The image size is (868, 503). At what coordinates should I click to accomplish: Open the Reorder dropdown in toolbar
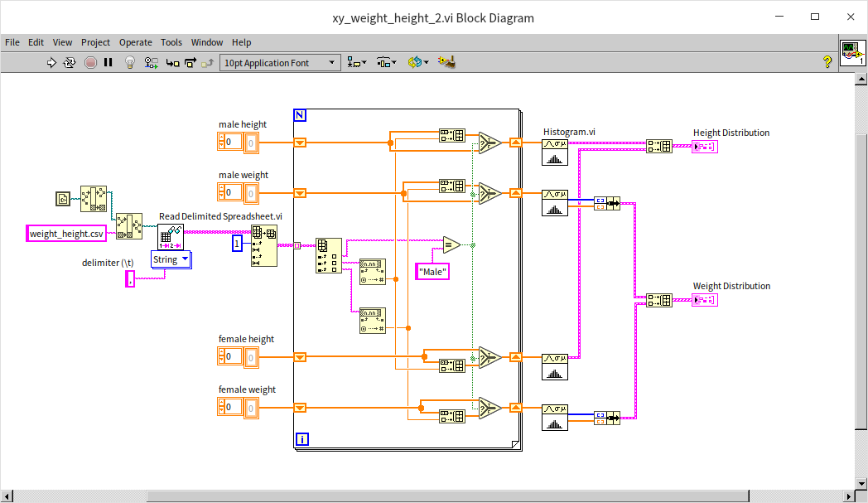(417, 62)
